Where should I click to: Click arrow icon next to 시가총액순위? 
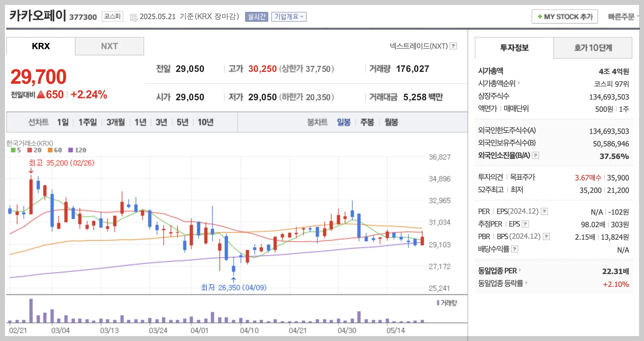[x=519, y=83]
